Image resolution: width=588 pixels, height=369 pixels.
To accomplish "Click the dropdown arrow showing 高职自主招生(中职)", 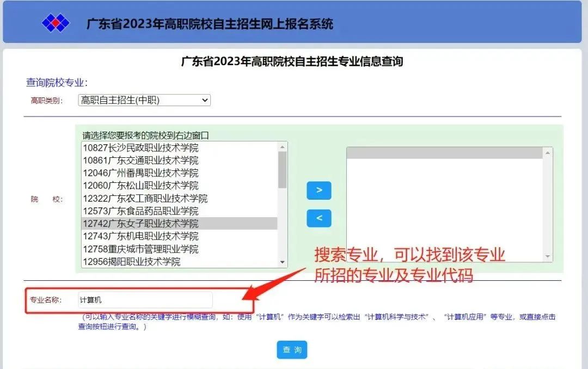I will coord(204,100).
